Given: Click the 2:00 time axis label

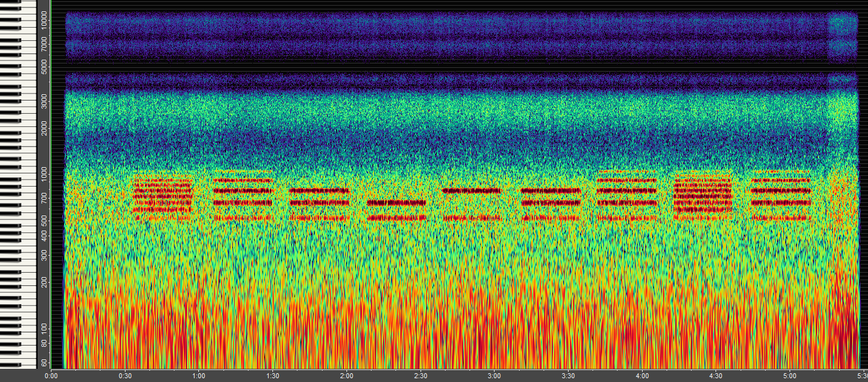Looking at the screenshot, I should (x=346, y=376).
